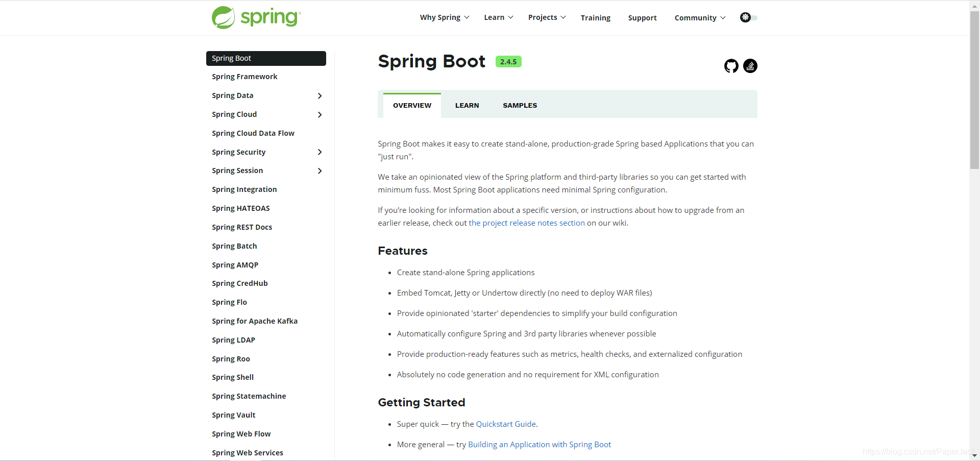Select Spring Boot in the sidebar
This screenshot has height=461, width=980.
click(266, 58)
